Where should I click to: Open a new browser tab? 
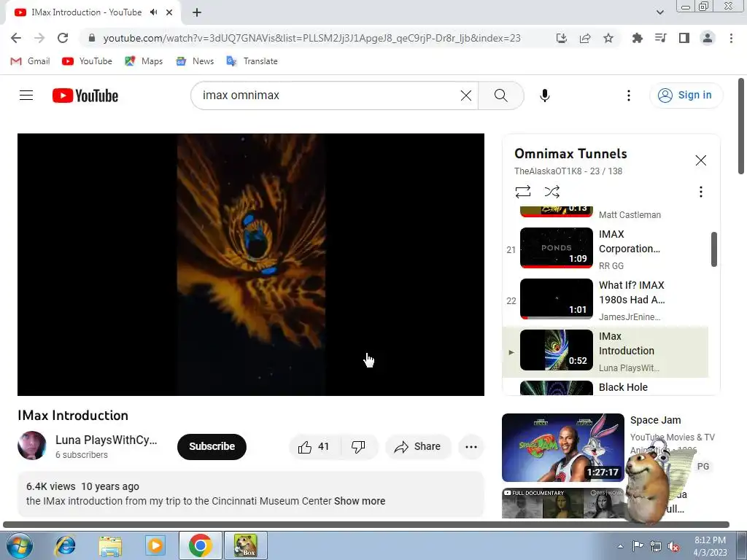[197, 12]
